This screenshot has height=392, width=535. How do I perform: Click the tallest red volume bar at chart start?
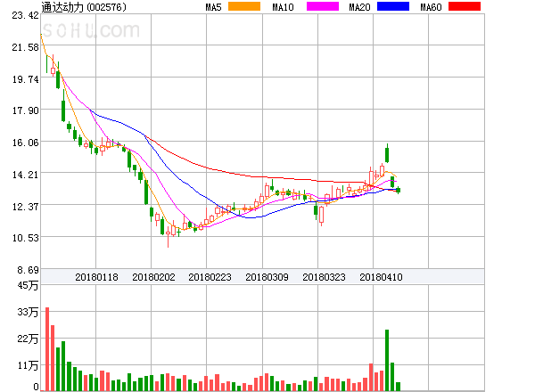click(47, 349)
